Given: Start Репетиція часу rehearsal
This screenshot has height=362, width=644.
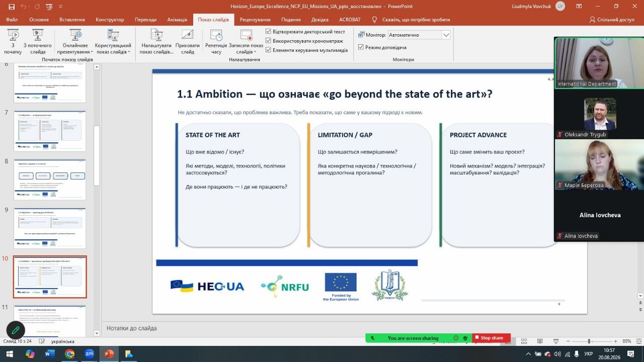Looking at the screenshot, I should [216, 42].
